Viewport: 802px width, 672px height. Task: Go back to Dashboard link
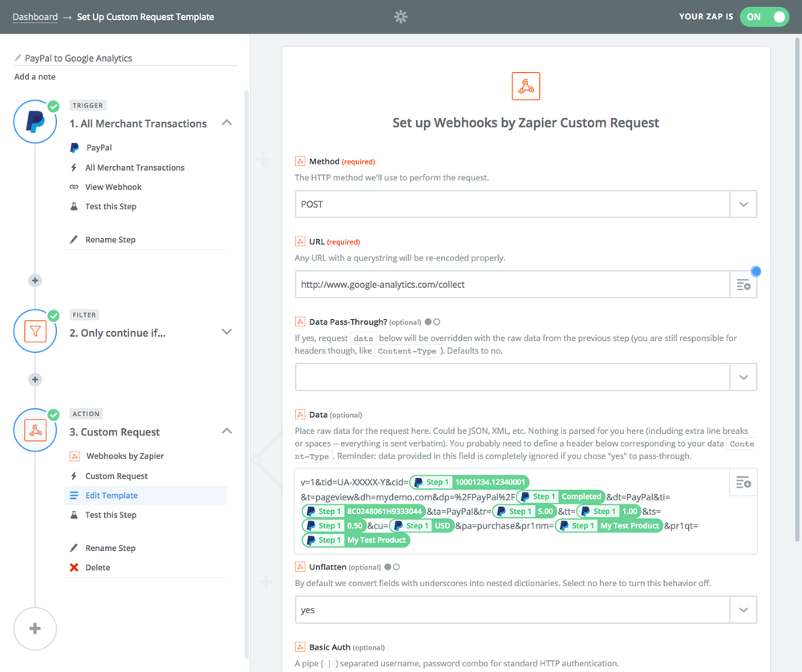click(34, 17)
